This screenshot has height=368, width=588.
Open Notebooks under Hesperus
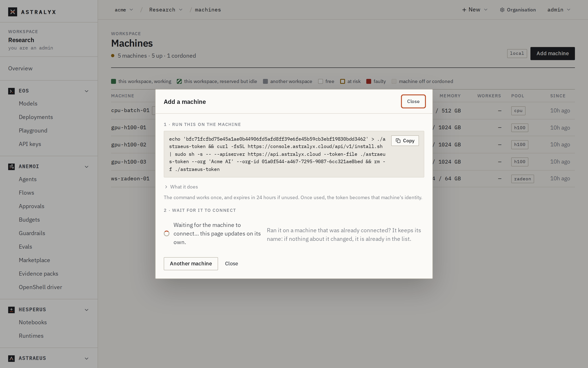(33, 322)
